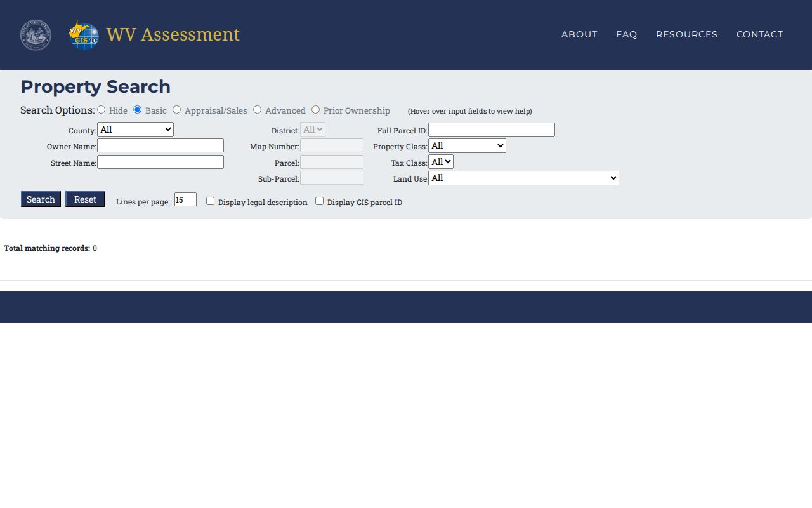Open the ABOUT menu item
The width and height of the screenshot is (812, 508).
pyautogui.click(x=579, y=34)
